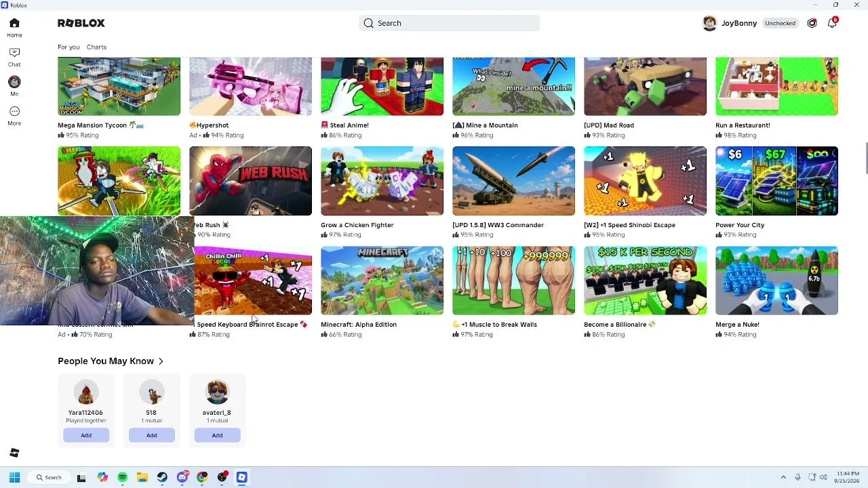
Task: Open Grow a Chicken Fighter thumbnail
Action: coord(382,181)
